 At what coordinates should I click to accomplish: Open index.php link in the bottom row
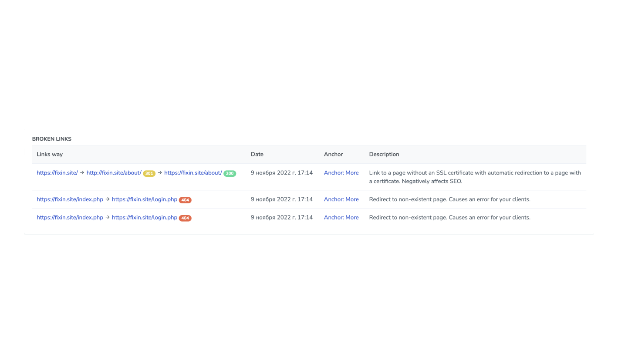click(70, 217)
